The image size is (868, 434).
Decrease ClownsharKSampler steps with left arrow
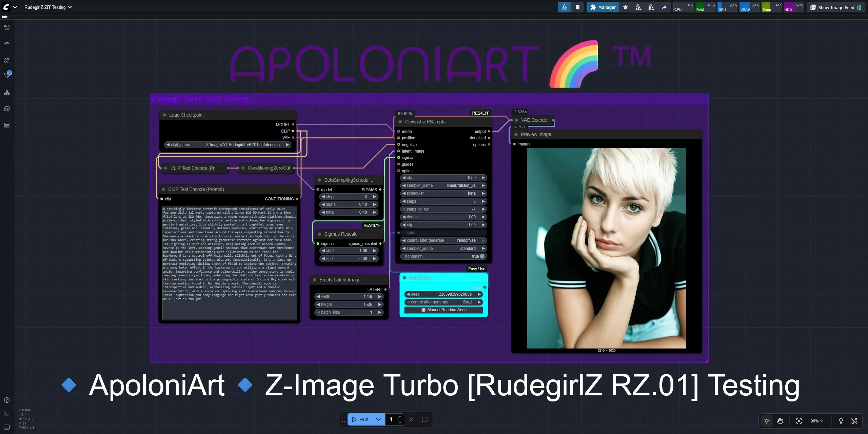(404, 201)
